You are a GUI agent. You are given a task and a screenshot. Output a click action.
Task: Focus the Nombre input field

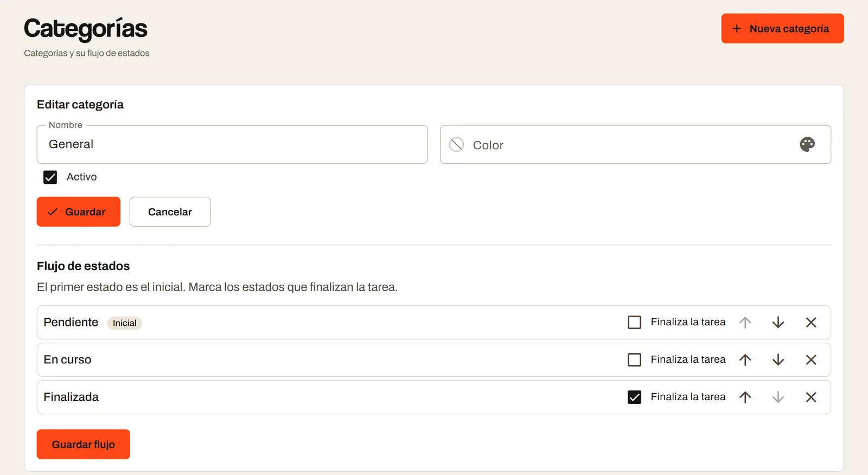[x=232, y=144]
